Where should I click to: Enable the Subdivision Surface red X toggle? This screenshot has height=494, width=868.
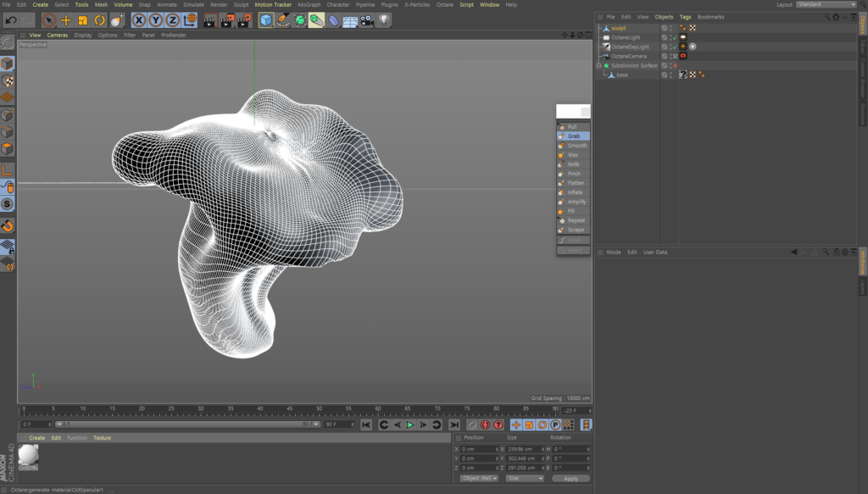[x=675, y=65]
